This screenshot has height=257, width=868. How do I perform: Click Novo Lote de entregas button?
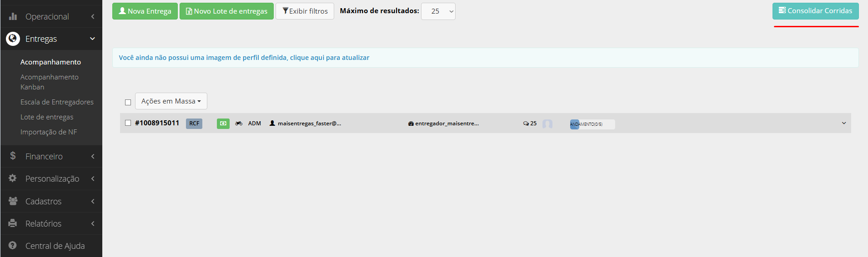pos(226,11)
